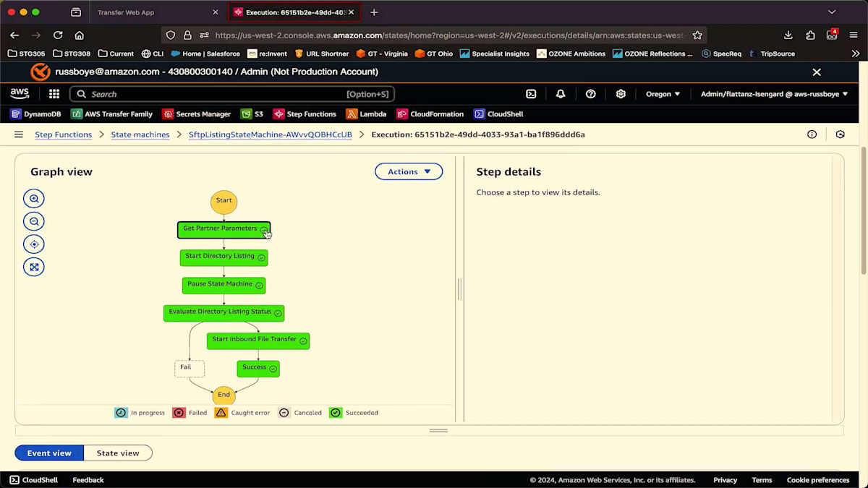Open the re:Invent bookmark

click(x=267, y=53)
